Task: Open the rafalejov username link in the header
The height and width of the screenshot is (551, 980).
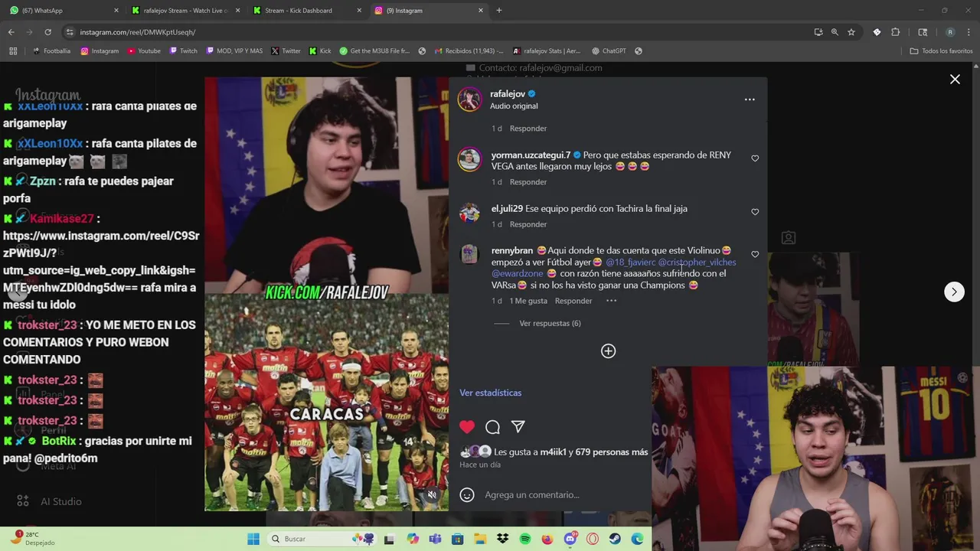Action: pyautogui.click(x=508, y=94)
